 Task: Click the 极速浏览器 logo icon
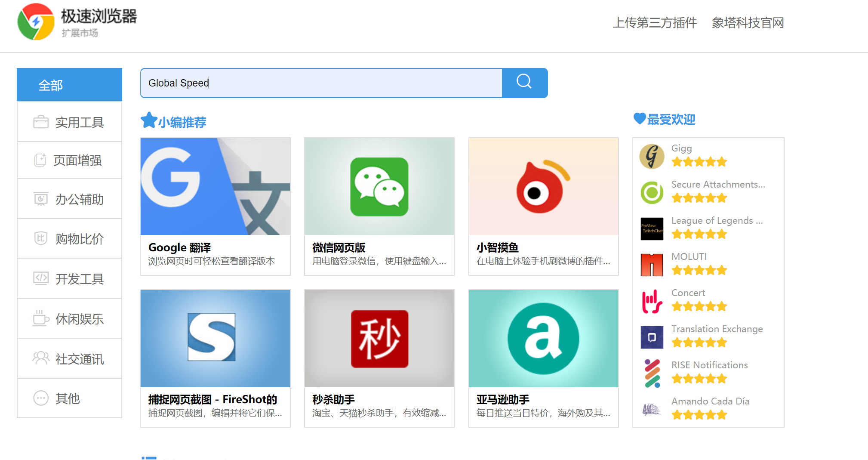tap(36, 22)
